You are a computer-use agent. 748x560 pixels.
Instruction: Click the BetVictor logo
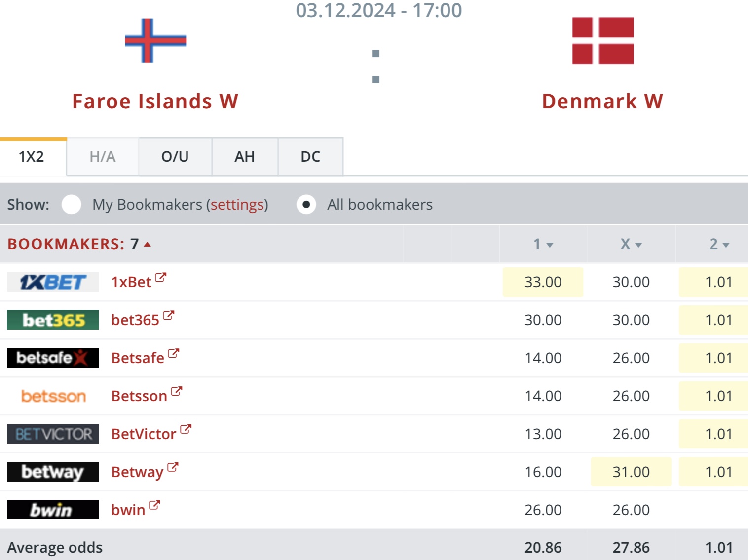[53, 434]
